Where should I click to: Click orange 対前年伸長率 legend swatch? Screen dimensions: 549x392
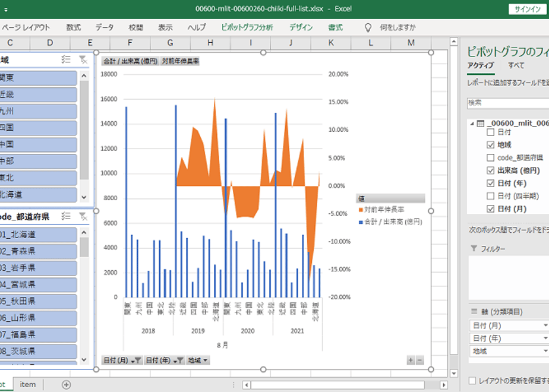361,210
